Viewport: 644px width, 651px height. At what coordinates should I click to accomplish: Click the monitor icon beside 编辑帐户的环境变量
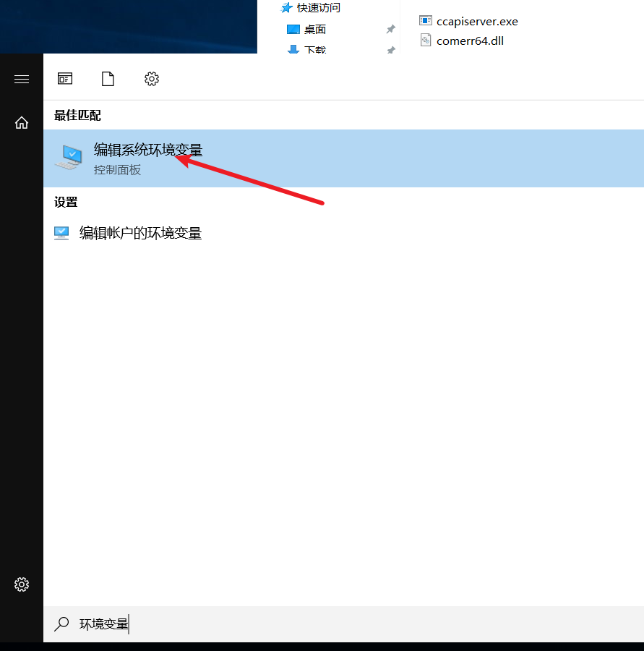61,233
